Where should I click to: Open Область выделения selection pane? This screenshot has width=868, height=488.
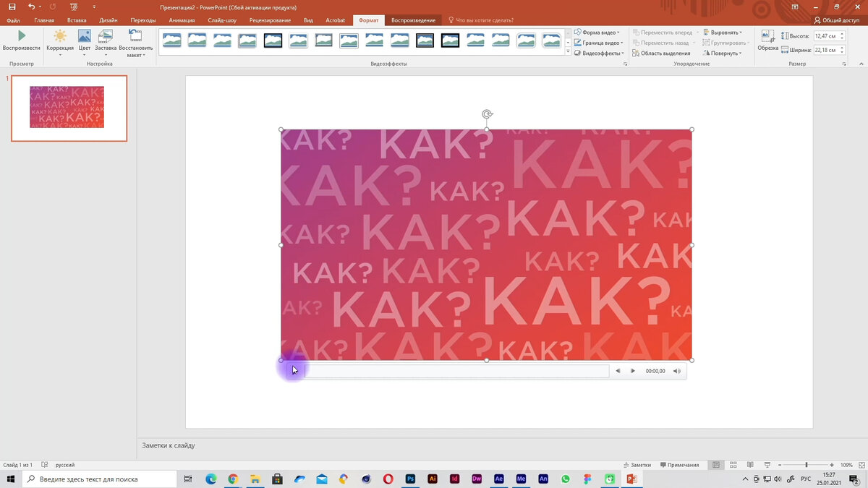[661, 53]
